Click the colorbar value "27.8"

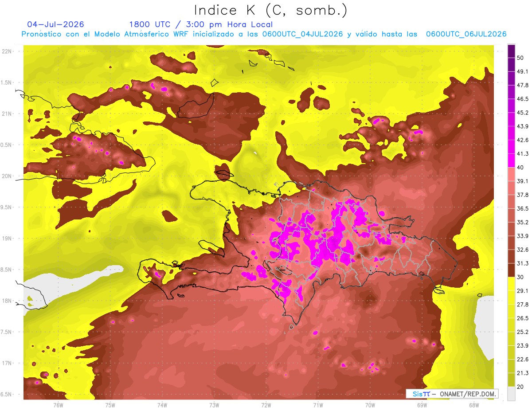[523, 305]
